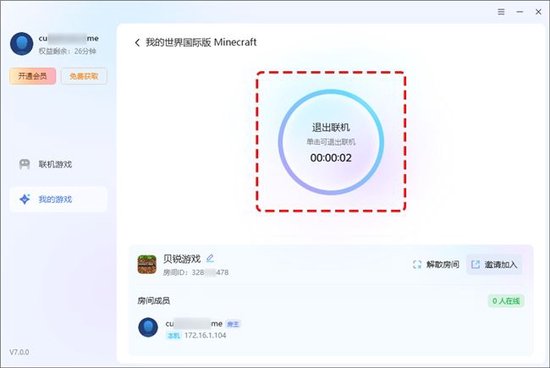Close the application window

(x=538, y=12)
